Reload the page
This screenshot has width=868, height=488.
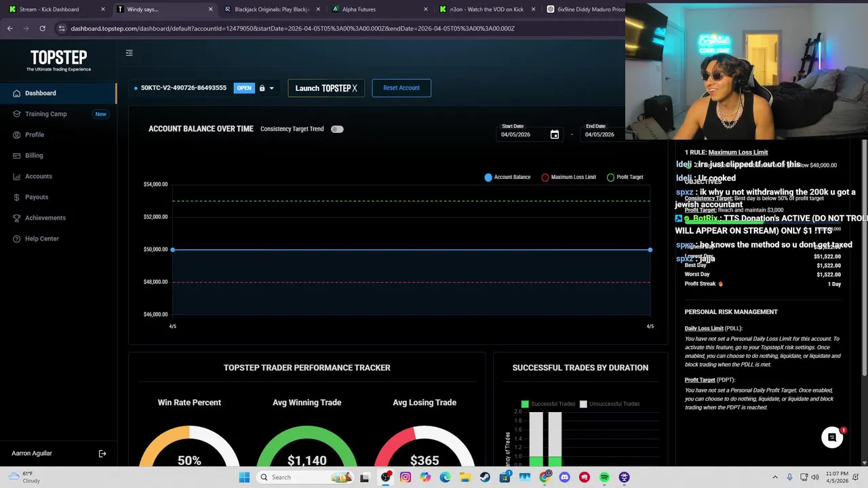(42, 28)
